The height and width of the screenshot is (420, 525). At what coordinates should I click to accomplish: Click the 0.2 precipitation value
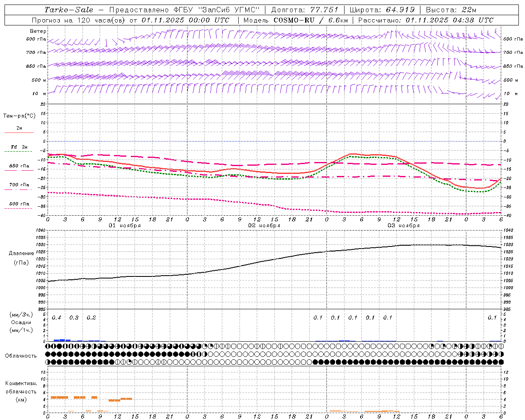pos(91,318)
